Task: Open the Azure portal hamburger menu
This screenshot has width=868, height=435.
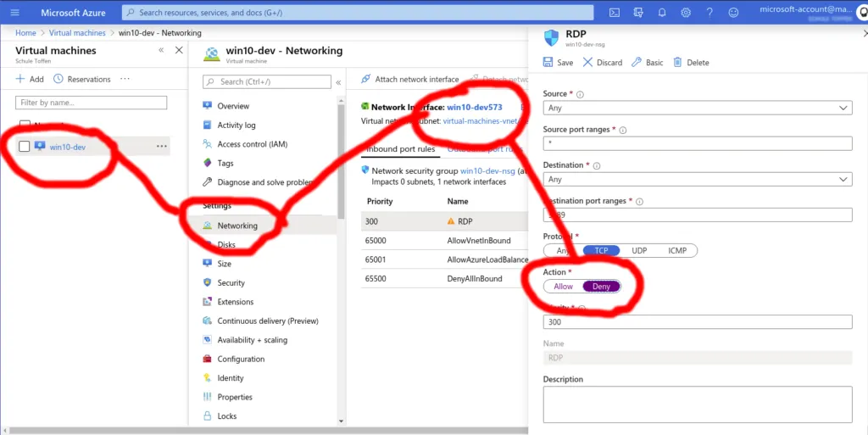Action: click(15, 12)
